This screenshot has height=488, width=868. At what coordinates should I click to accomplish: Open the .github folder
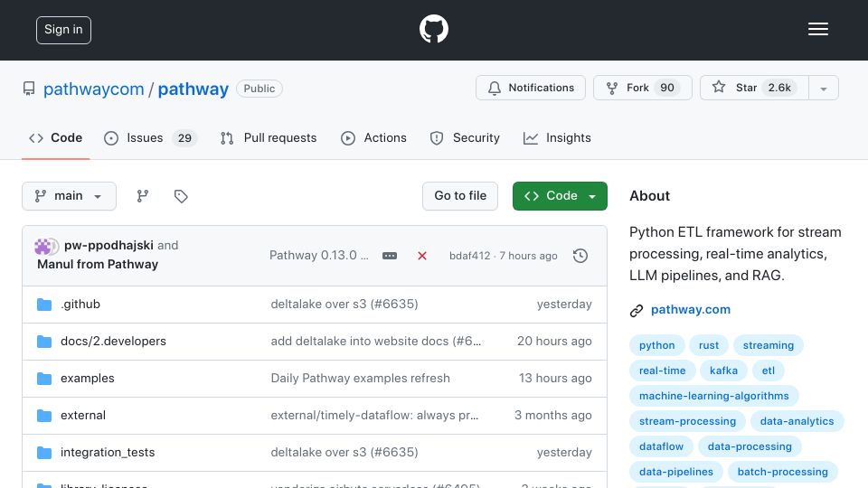click(80, 305)
